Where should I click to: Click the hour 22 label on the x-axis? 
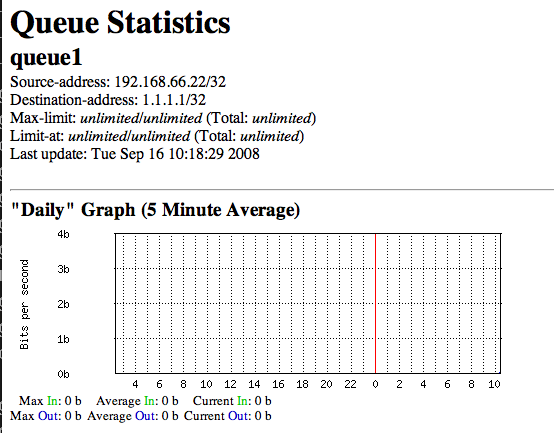[350, 384]
